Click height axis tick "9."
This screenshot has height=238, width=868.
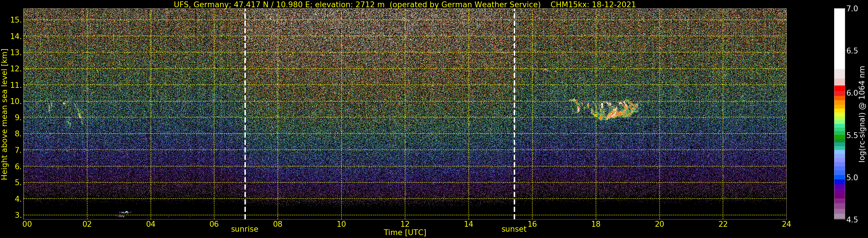tap(18, 118)
